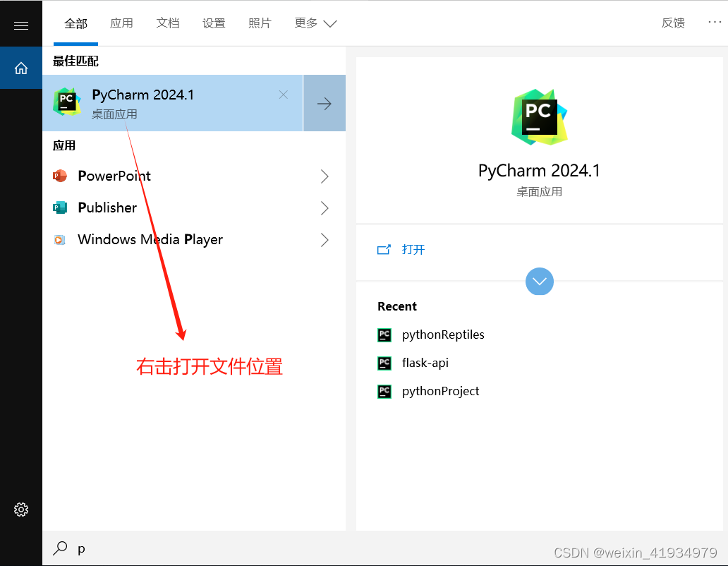Viewport: 728px width, 566px height.
Task: Click the Publisher app icon
Action: 59,207
